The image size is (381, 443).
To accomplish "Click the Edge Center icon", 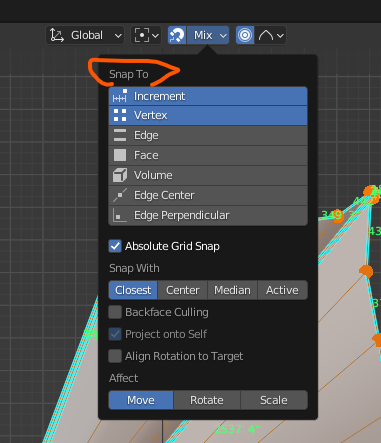I will pos(120,195).
